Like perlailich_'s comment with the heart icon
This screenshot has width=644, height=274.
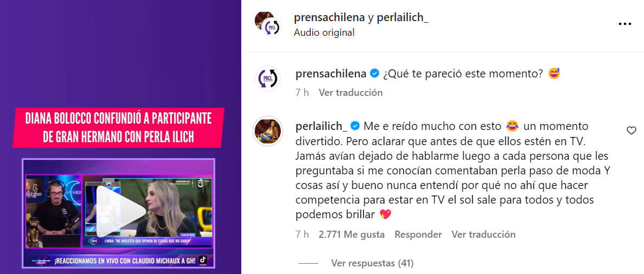tap(632, 131)
